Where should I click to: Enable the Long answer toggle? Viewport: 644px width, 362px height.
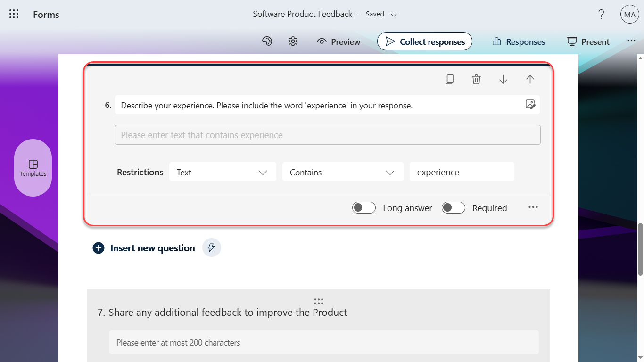pyautogui.click(x=364, y=208)
